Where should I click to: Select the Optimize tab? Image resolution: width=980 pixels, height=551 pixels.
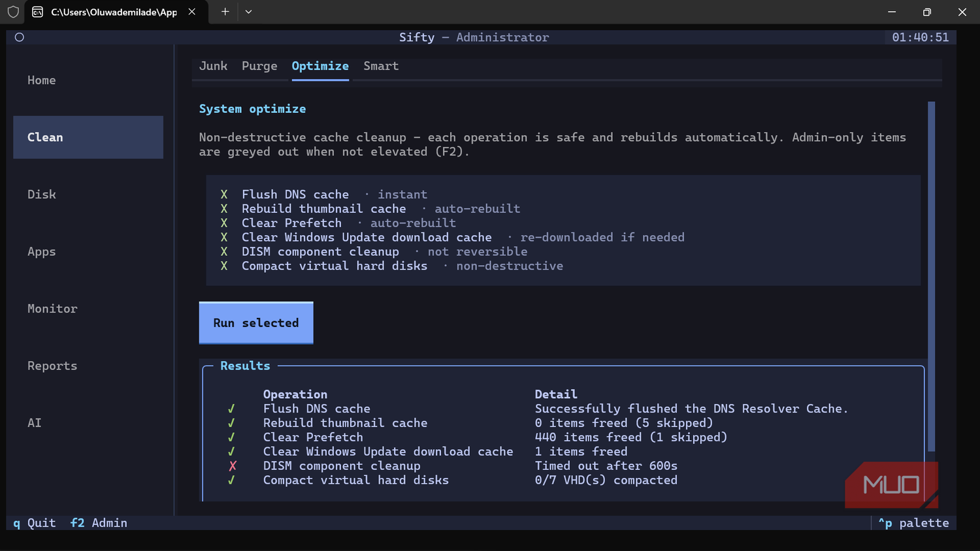coord(320,66)
